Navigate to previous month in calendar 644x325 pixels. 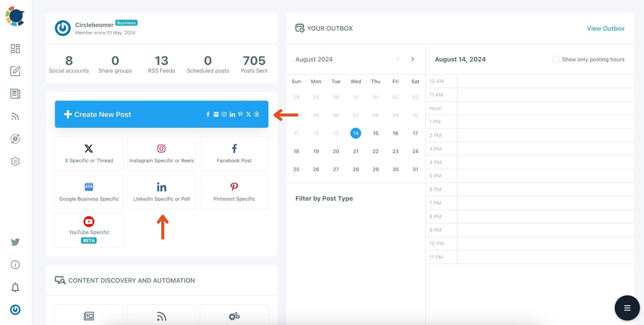(x=398, y=59)
